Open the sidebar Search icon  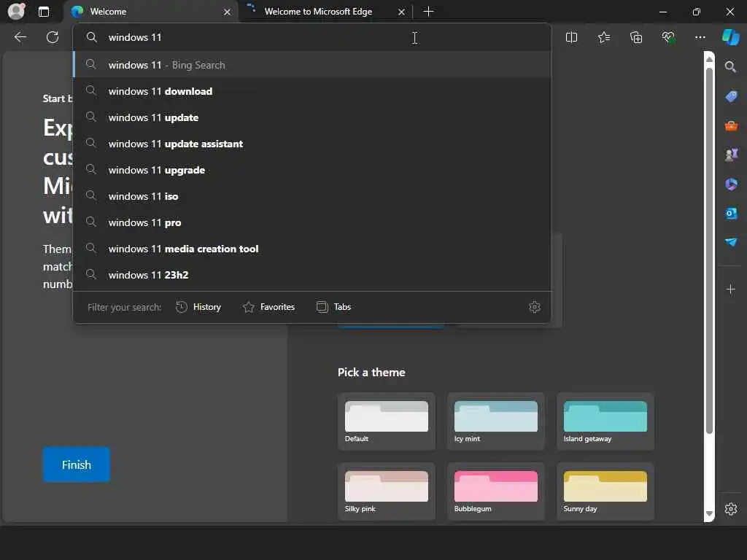pos(730,66)
